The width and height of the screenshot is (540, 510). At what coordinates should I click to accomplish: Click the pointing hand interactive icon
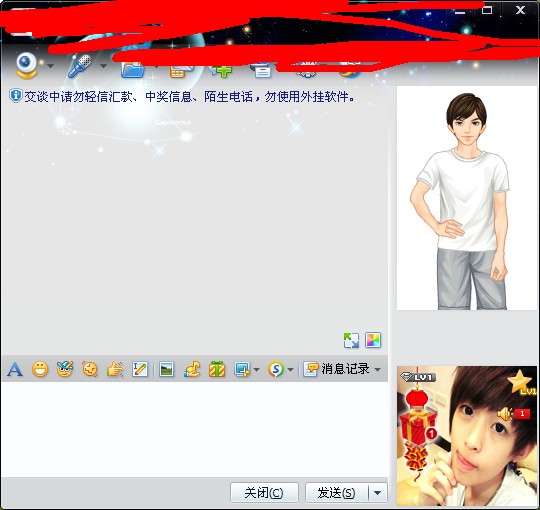(115, 370)
